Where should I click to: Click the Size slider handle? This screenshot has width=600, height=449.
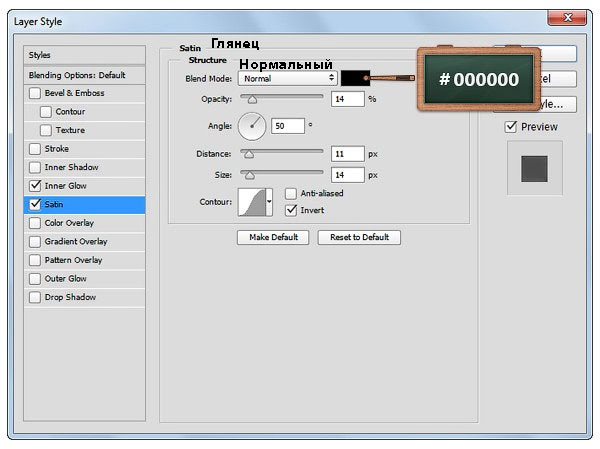250,175
